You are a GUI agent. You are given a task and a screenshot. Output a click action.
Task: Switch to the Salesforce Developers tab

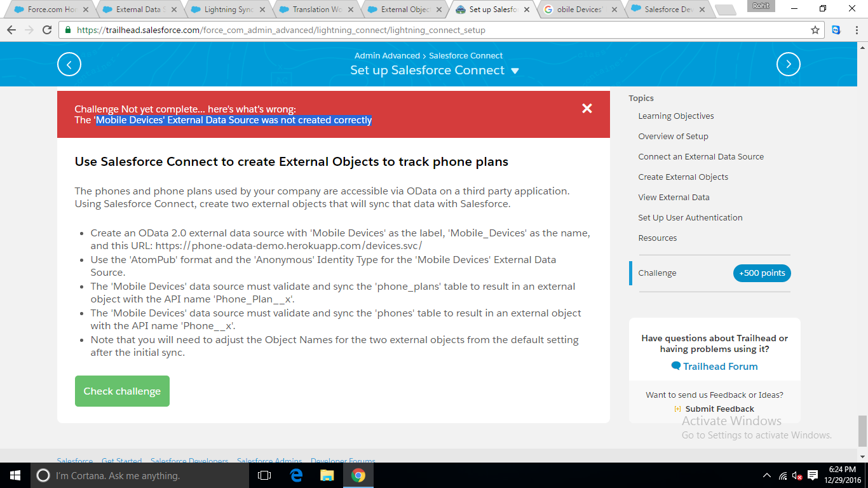point(667,10)
